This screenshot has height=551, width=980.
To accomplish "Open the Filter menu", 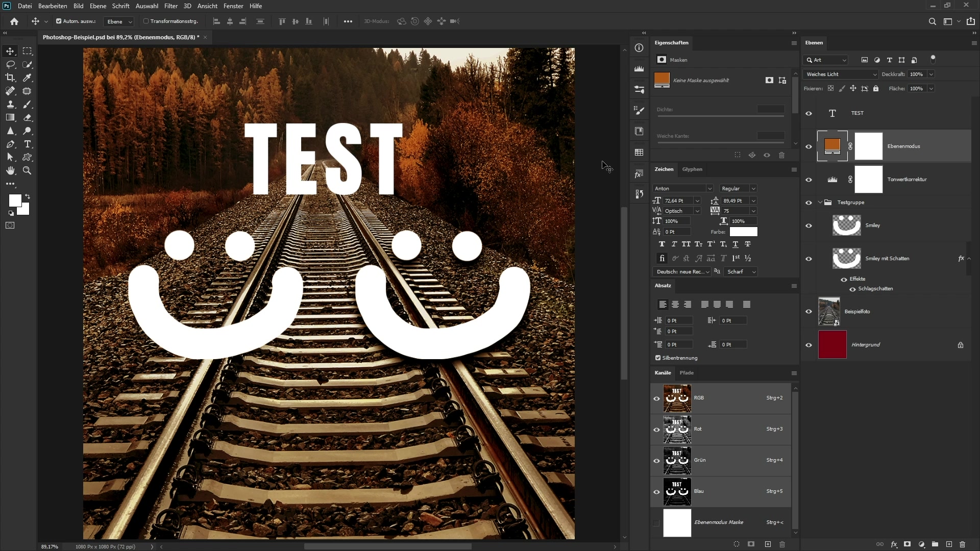I will tap(170, 6).
